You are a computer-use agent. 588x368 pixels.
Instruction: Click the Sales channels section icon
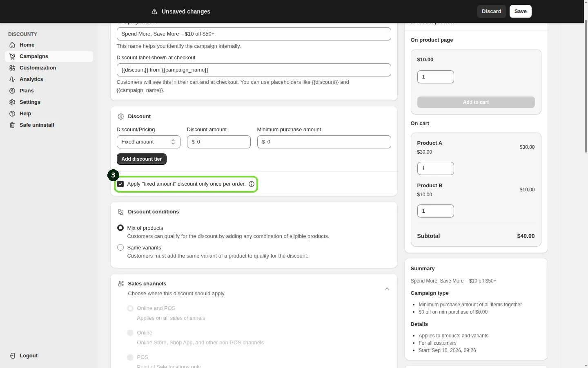coord(121,284)
